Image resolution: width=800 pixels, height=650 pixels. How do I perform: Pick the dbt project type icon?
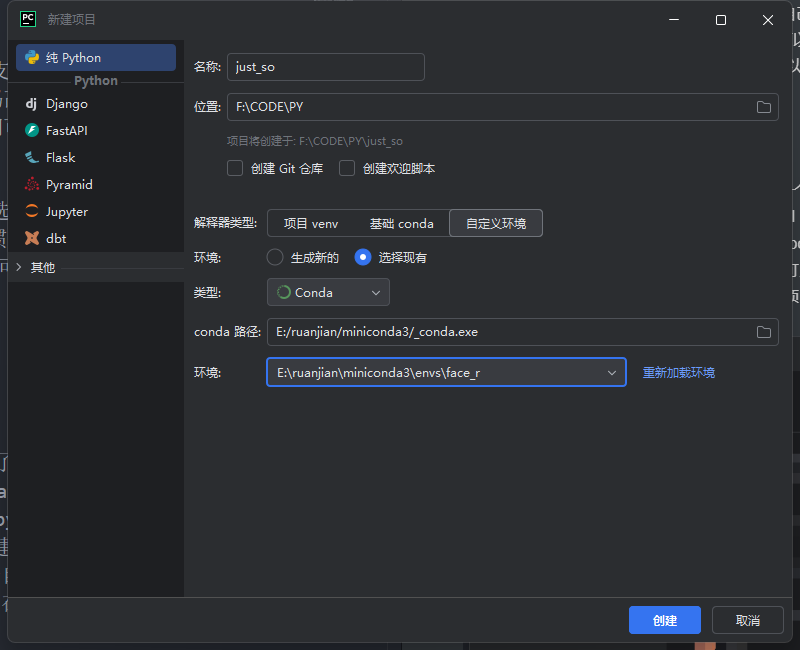[x=31, y=239]
